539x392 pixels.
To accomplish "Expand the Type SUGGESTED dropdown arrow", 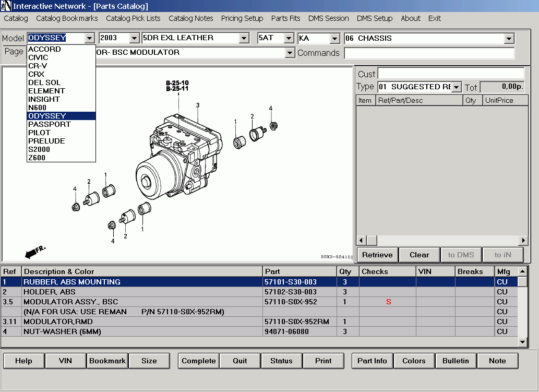I will [x=456, y=87].
